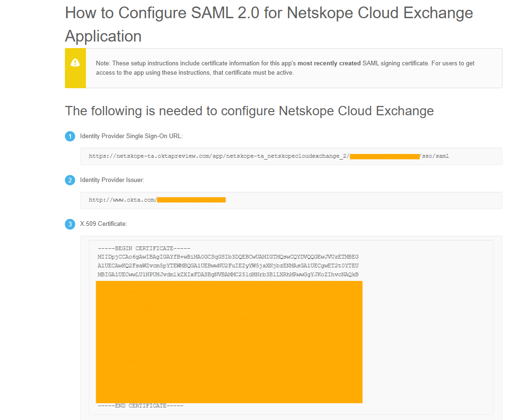Viewport: 522px width, 420px height.
Task: Click the BEGIN CERTIFICATE line
Action: (144, 248)
